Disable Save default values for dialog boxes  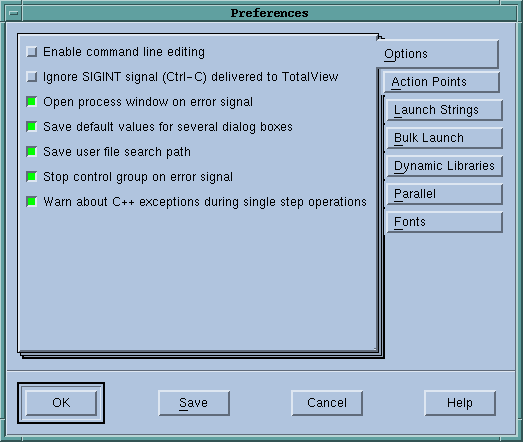pos(32,127)
